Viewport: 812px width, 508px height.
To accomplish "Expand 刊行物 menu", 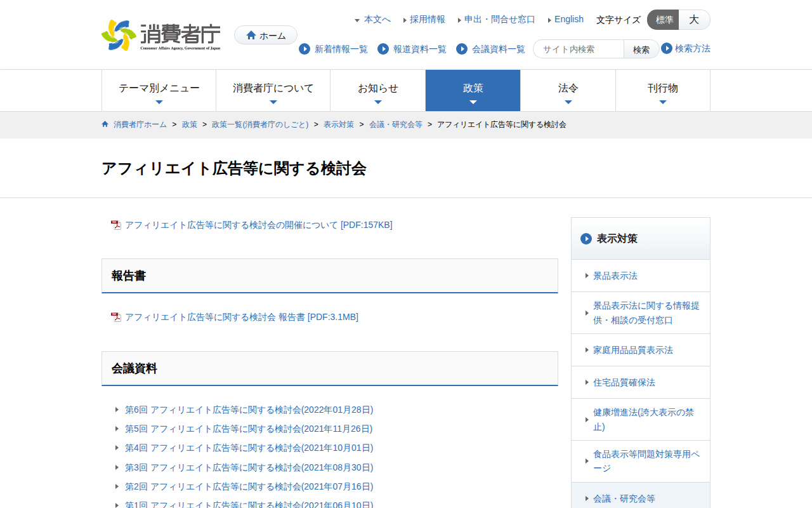I will (x=663, y=90).
